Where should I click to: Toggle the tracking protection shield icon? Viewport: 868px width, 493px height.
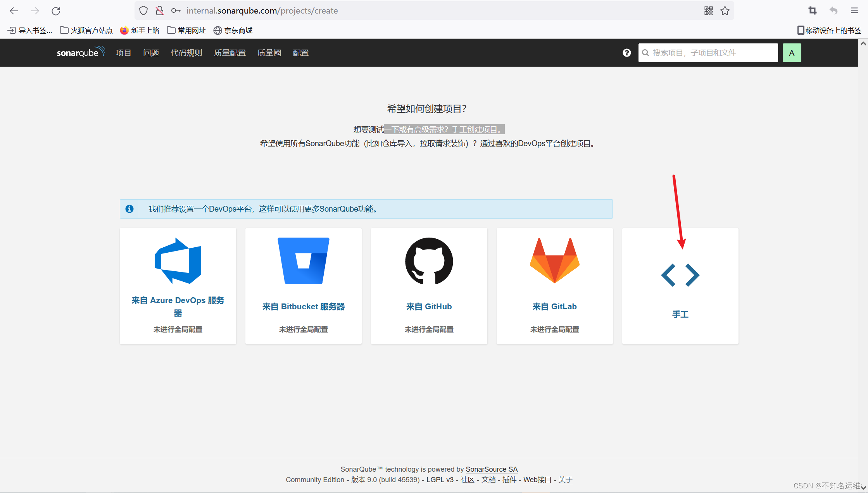click(143, 10)
